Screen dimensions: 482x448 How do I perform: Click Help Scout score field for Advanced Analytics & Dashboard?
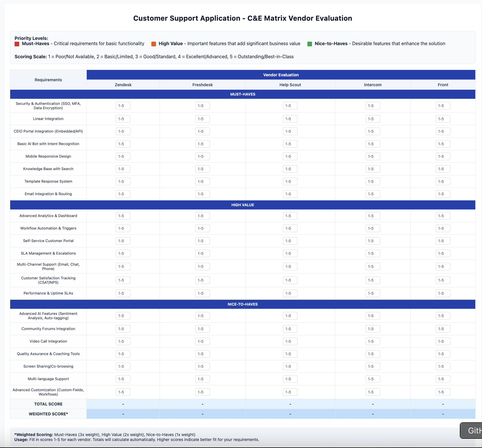click(290, 216)
